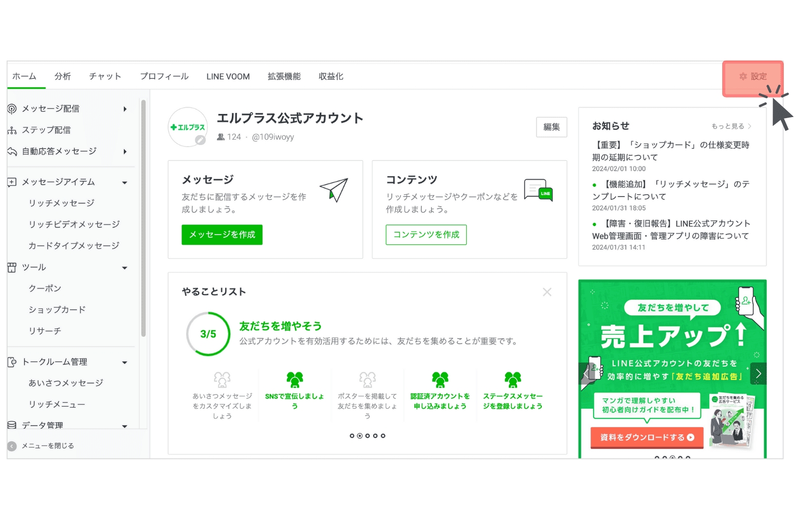Open the チャット tab
This screenshot has width=808, height=532.
pos(105,77)
